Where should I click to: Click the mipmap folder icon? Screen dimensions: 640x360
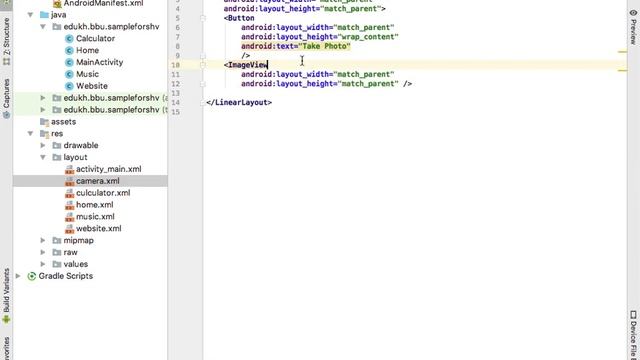coord(57,240)
